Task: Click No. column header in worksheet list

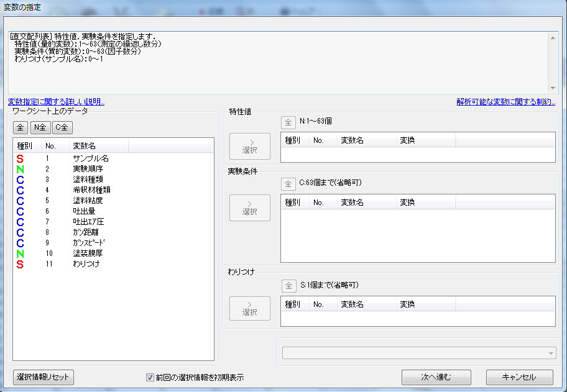Action: (55, 145)
